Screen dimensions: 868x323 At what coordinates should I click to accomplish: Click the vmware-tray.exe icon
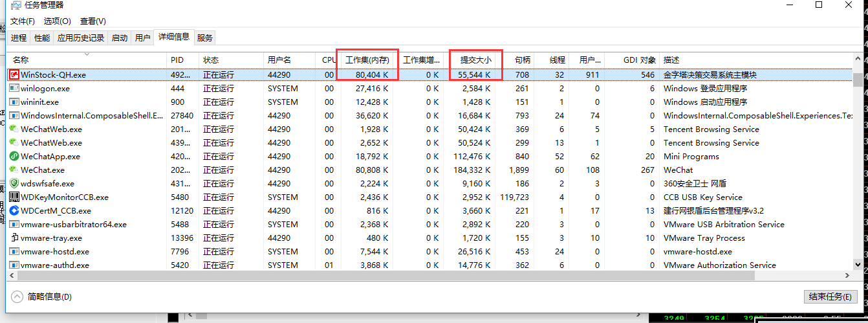pyautogui.click(x=14, y=238)
